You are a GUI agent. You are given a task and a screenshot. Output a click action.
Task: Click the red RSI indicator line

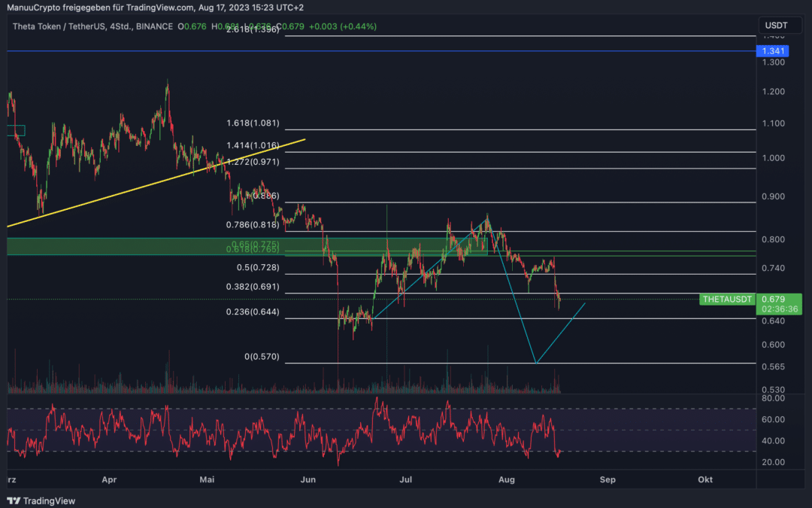pos(283,431)
